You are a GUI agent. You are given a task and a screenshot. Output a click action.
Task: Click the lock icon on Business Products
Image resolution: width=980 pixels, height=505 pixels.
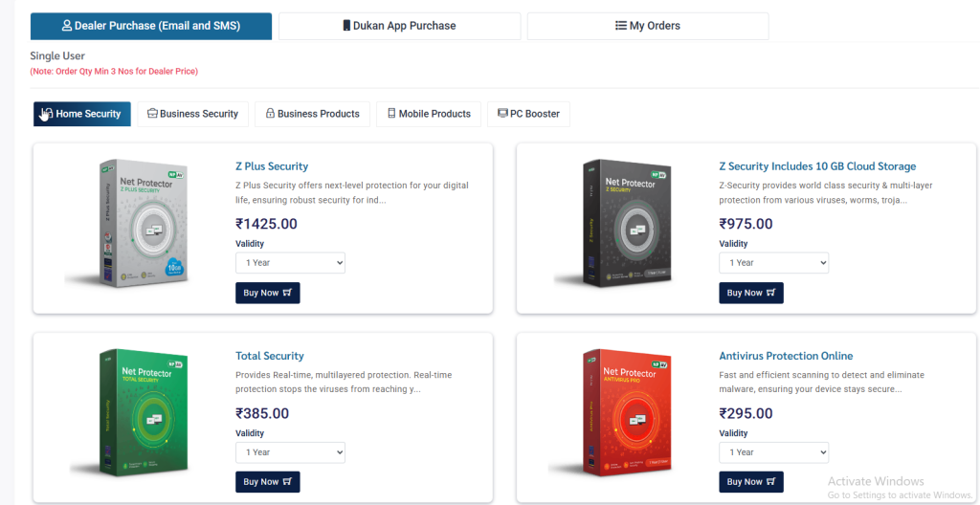point(271,114)
